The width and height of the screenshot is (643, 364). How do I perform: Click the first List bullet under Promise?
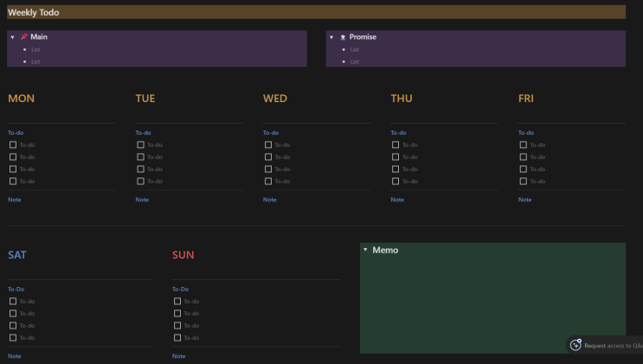(354, 49)
